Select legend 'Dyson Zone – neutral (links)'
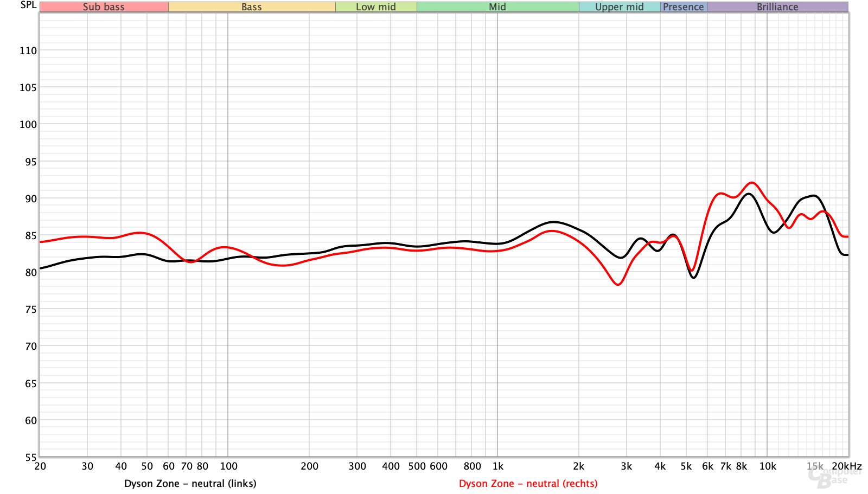The image size is (868, 494). [x=190, y=483]
